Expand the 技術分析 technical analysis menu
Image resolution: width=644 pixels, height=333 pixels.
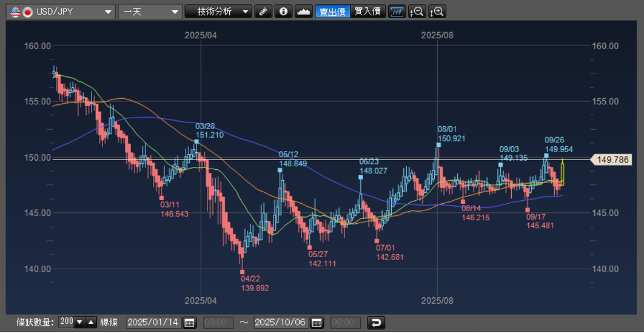pos(218,12)
